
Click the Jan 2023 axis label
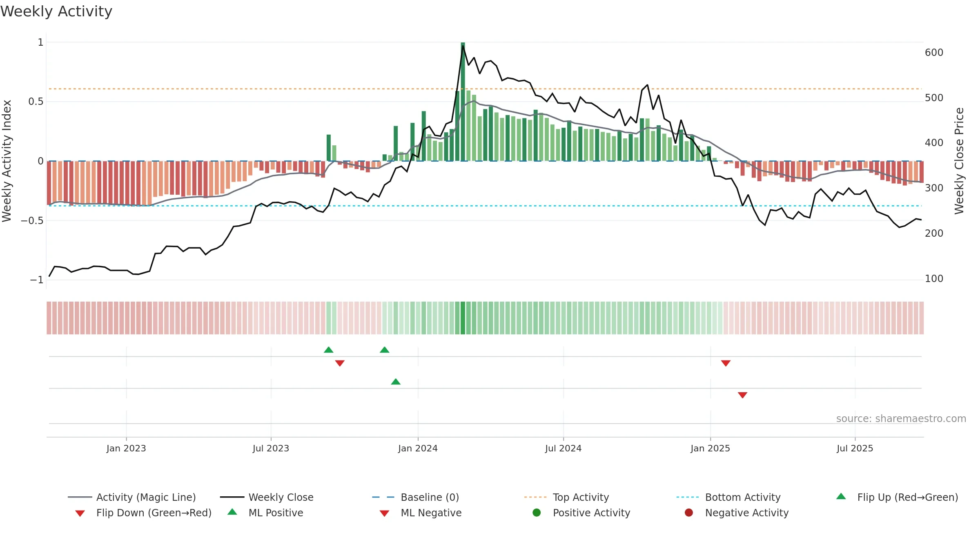[x=126, y=448]
